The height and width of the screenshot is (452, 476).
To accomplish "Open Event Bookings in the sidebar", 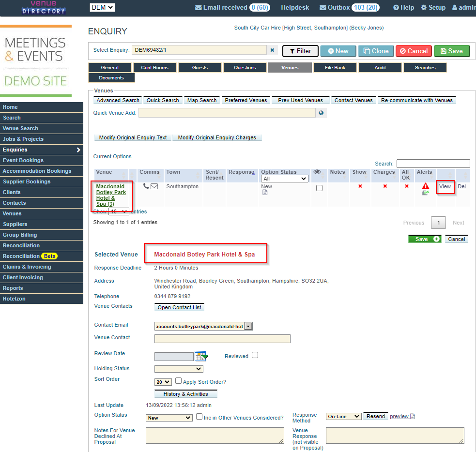I will point(42,160).
